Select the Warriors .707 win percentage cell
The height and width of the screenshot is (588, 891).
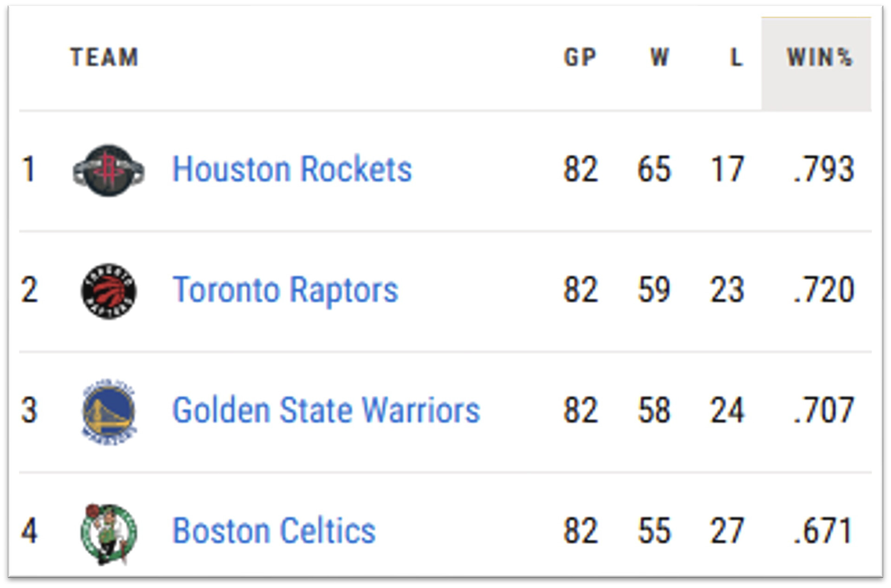823,411
